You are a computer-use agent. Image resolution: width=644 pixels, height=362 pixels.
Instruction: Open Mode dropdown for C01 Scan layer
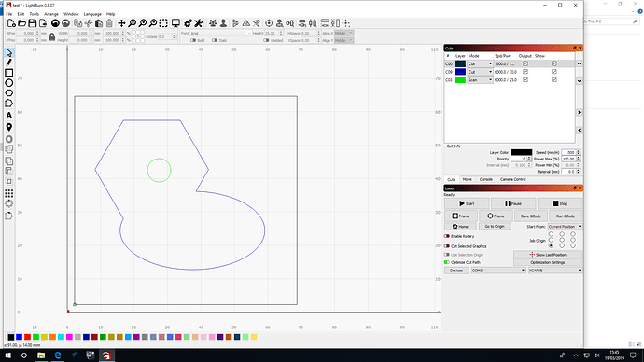(480, 80)
